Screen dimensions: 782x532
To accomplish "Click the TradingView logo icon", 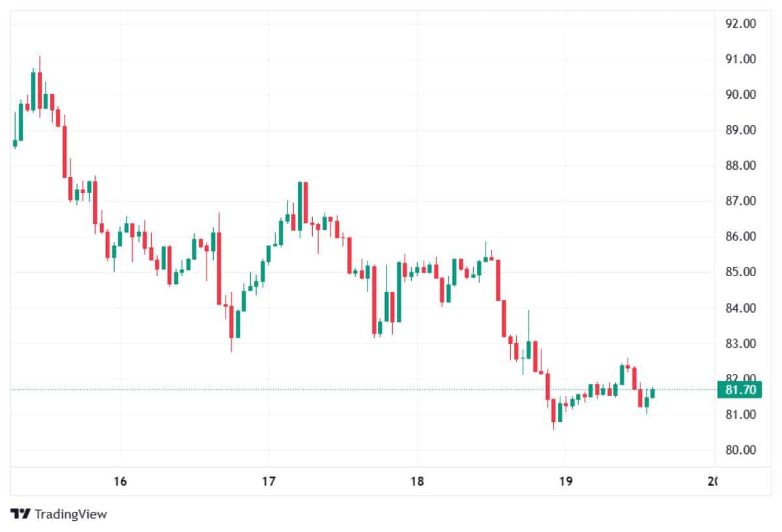I will click(20, 514).
